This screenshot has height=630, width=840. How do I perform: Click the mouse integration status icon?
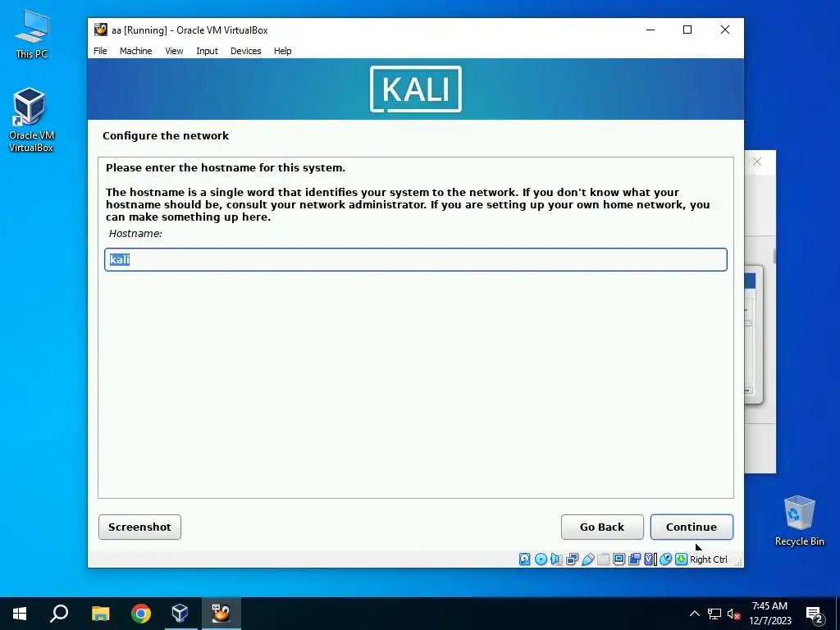click(x=665, y=559)
